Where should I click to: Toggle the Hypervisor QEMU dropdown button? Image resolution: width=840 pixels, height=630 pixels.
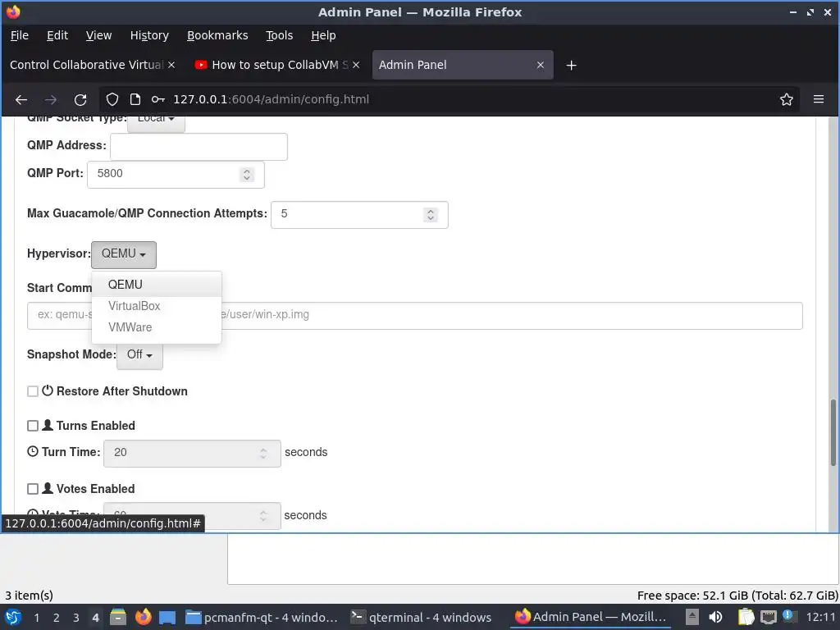click(124, 254)
